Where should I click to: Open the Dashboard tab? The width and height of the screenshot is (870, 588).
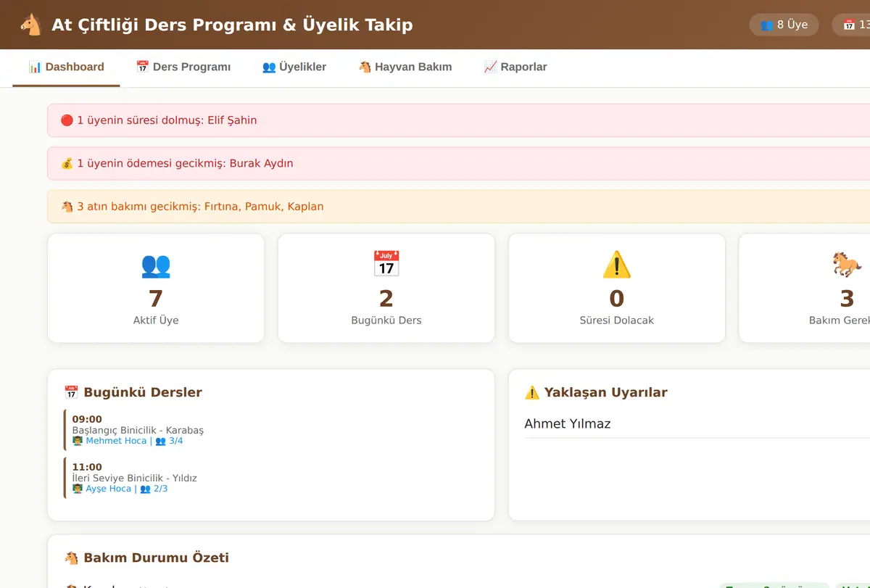[66, 67]
